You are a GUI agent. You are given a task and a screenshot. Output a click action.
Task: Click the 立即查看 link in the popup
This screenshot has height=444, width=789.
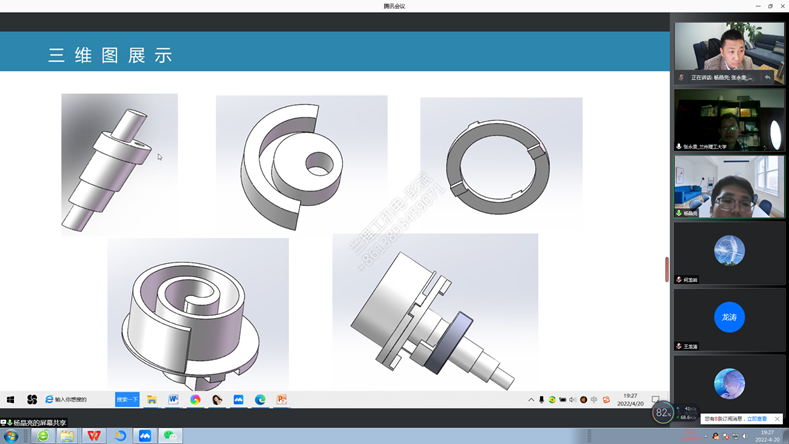tap(757, 418)
